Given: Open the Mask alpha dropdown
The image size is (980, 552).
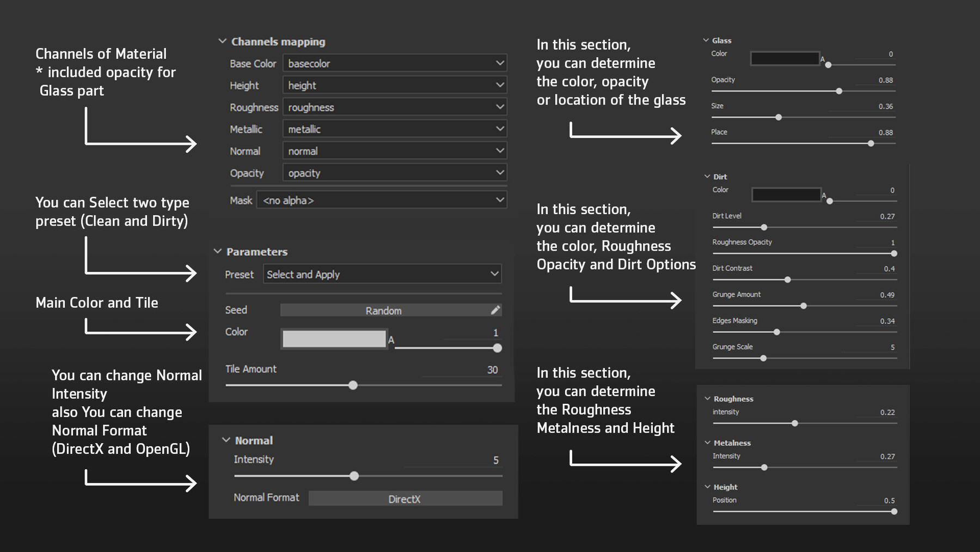Looking at the screenshot, I should point(382,200).
